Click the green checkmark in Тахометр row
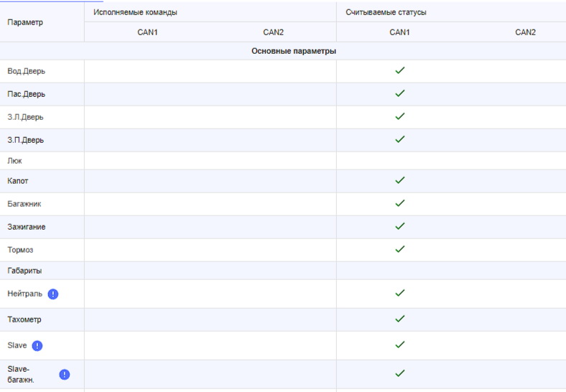The image size is (566, 392). coord(400,319)
